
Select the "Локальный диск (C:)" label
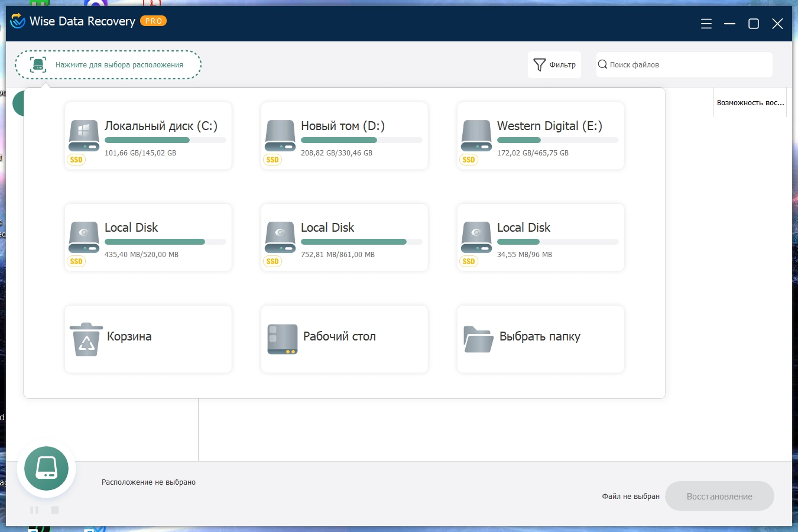161,126
